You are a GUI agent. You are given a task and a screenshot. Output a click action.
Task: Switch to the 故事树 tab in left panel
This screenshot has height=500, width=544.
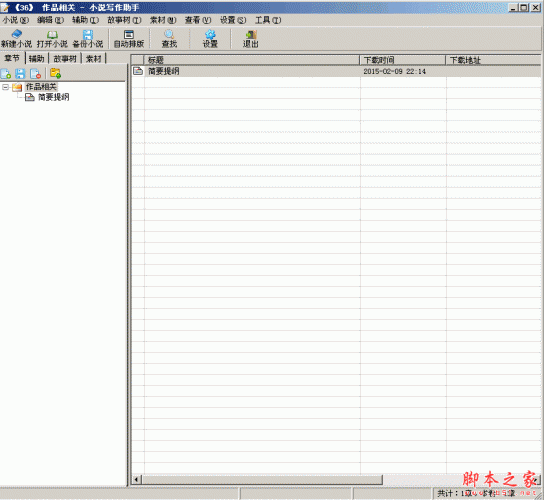[x=65, y=59]
